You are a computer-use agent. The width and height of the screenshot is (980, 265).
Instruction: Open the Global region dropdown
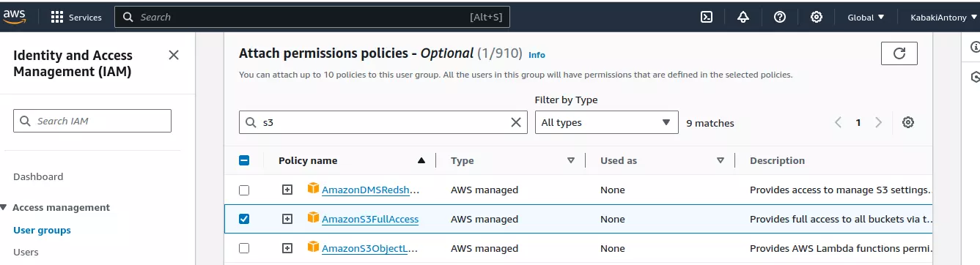click(x=866, y=17)
